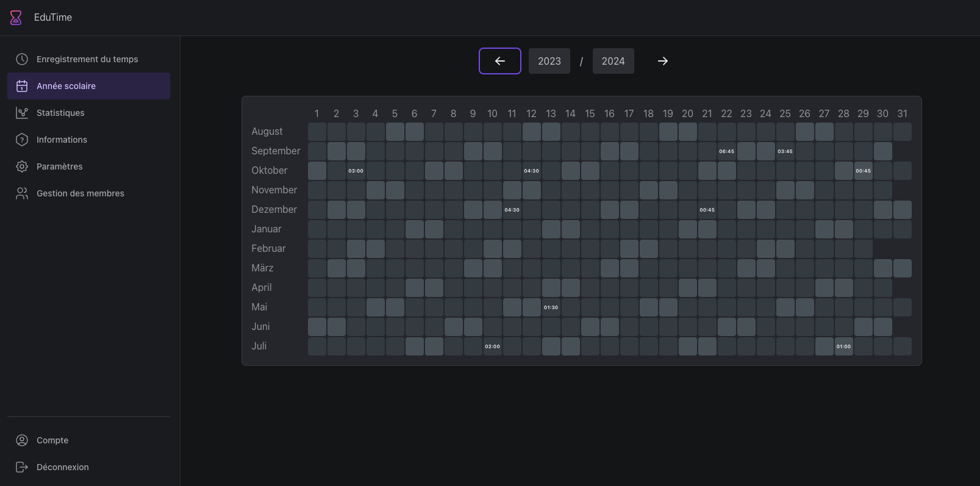Screen dimensions: 980x486
Task: Click the Mai month label
Action: click(259, 307)
